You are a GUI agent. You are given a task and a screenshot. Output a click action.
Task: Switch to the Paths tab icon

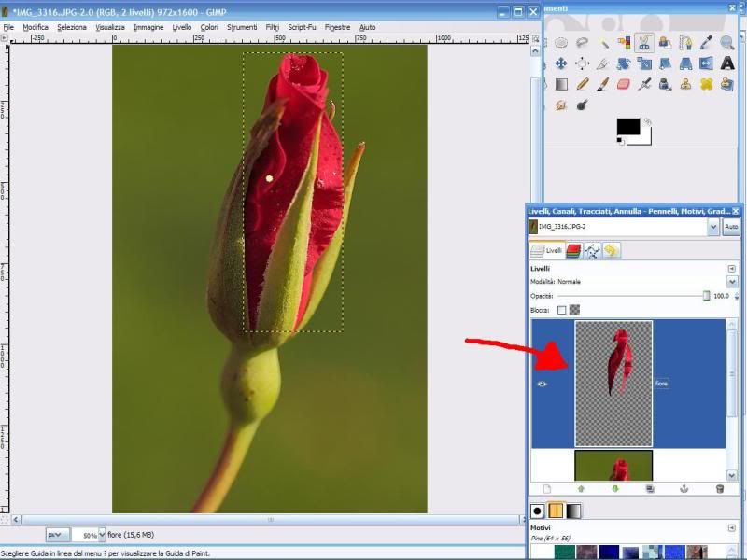tap(592, 250)
